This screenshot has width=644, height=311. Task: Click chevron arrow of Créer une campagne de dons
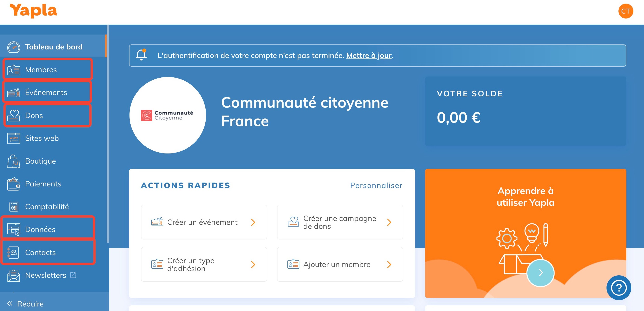click(x=389, y=222)
